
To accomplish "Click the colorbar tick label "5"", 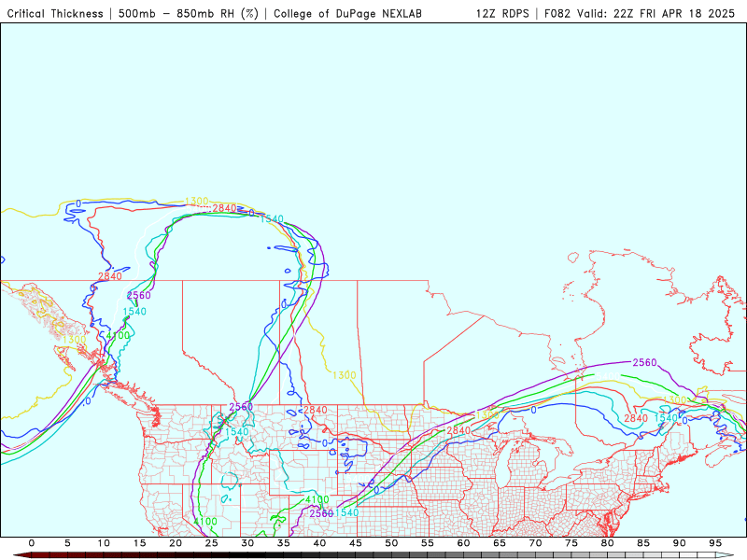I will tap(67, 543).
